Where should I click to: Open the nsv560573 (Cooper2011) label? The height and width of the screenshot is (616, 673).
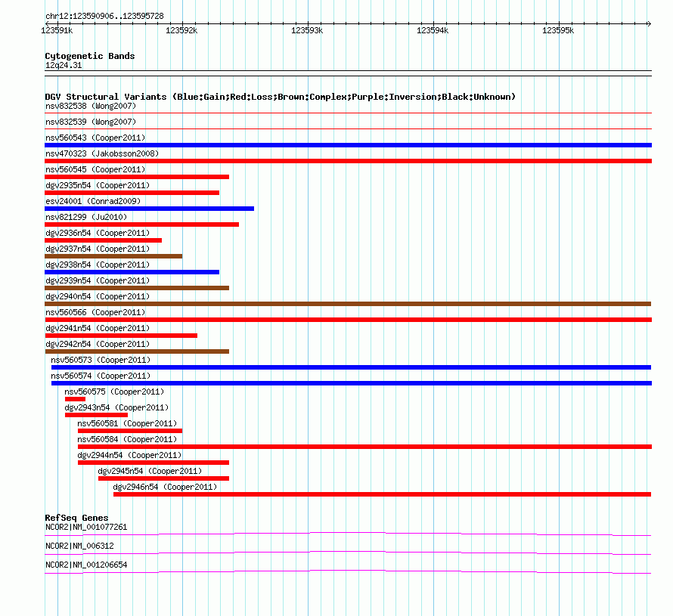[101, 360]
